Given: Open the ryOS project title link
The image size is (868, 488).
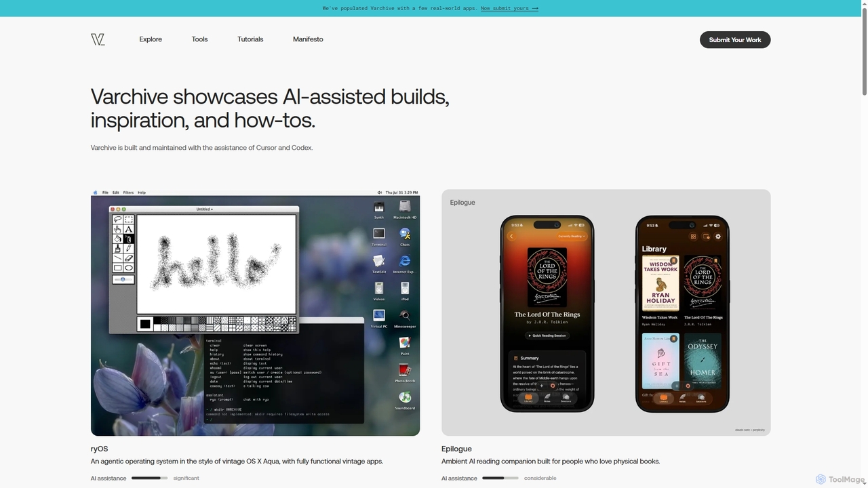Looking at the screenshot, I should [99, 449].
